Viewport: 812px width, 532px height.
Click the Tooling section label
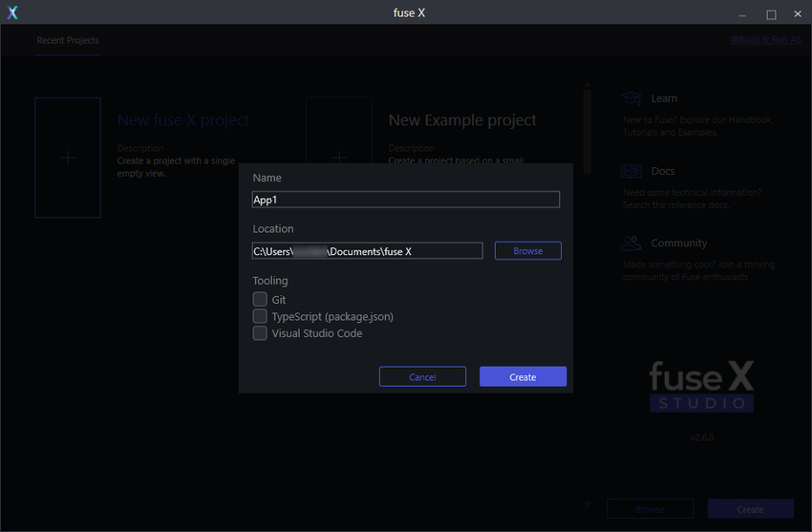pos(270,281)
